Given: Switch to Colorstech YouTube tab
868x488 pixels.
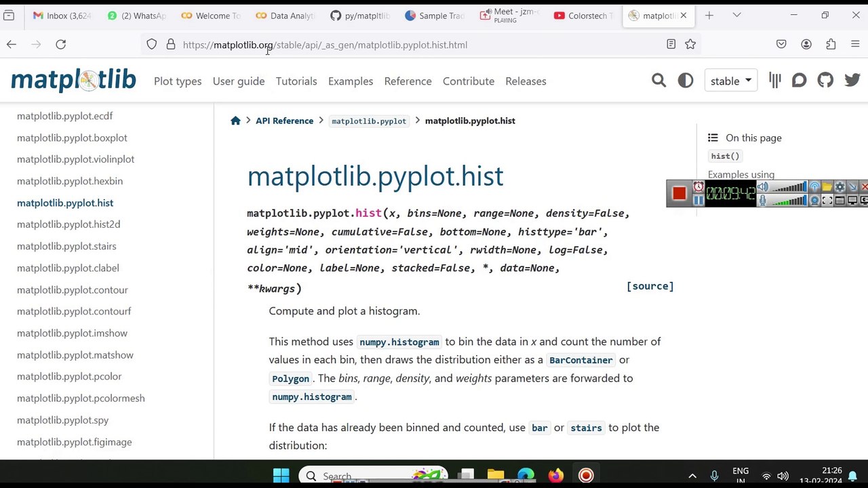Looking at the screenshot, I should (x=584, y=15).
